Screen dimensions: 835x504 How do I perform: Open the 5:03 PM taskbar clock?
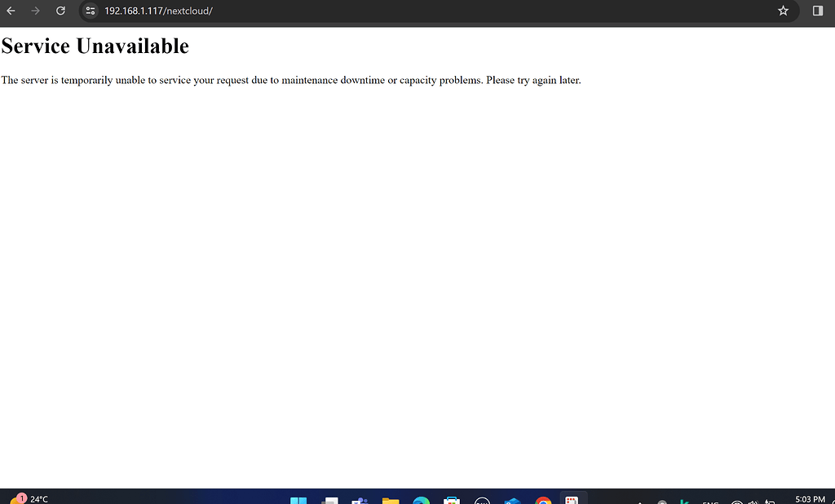(x=810, y=499)
